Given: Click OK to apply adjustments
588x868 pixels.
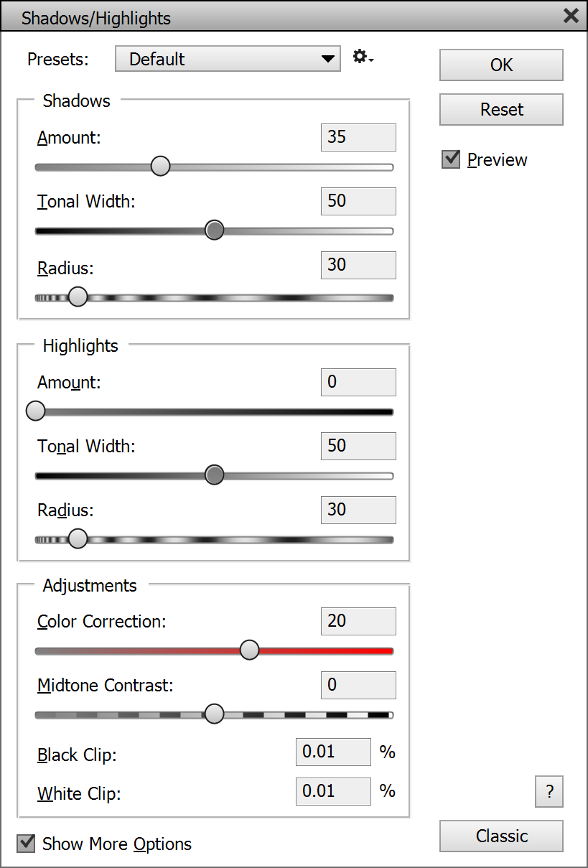Looking at the screenshot, I should (501, 65).
